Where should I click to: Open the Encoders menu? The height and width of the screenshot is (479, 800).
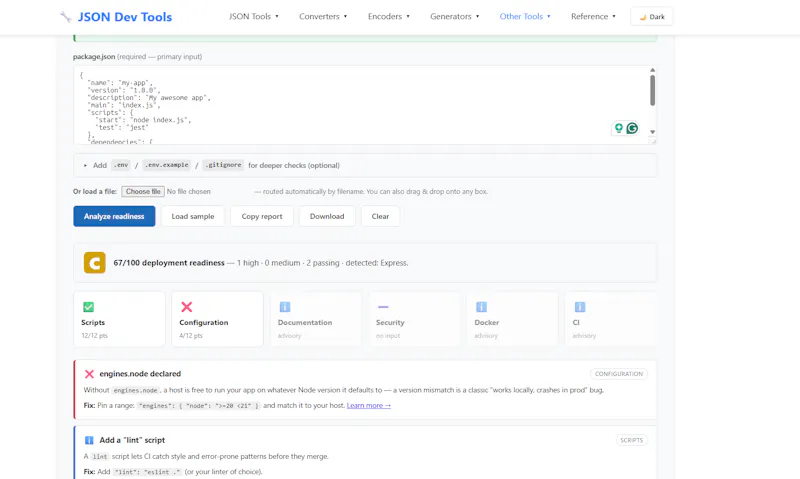[389, 16]
